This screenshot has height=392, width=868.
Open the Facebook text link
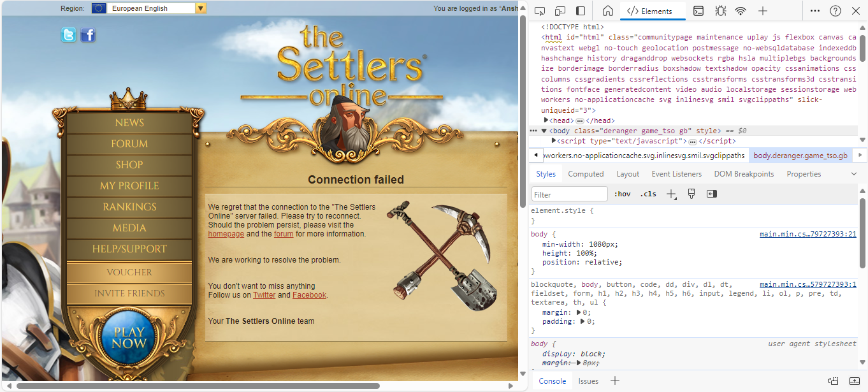(309, 295)
